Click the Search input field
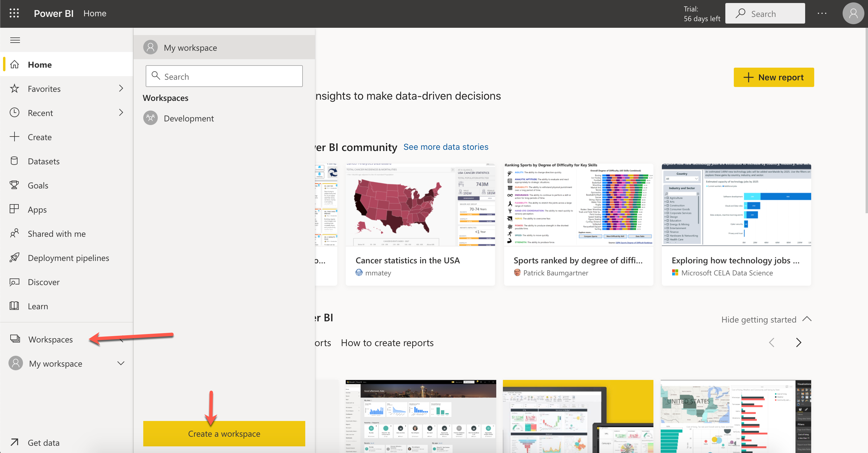The image size is (868, 453). coord(224,76)
